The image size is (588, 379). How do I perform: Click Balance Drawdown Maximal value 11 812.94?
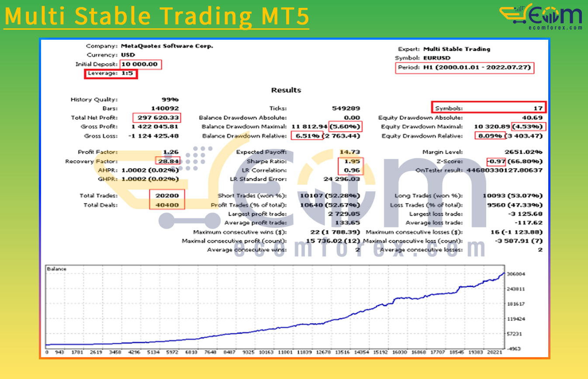[x=309, y=127]
